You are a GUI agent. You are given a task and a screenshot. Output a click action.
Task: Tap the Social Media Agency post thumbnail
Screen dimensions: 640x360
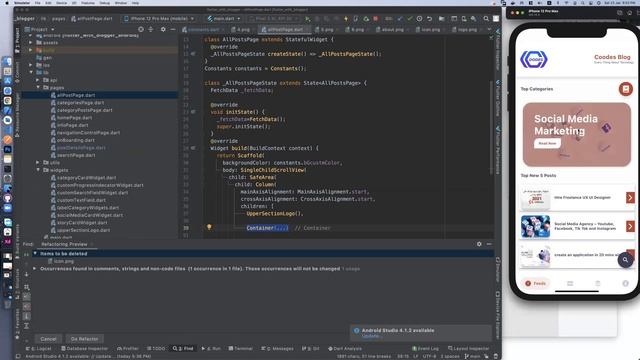tap(535, 227)
